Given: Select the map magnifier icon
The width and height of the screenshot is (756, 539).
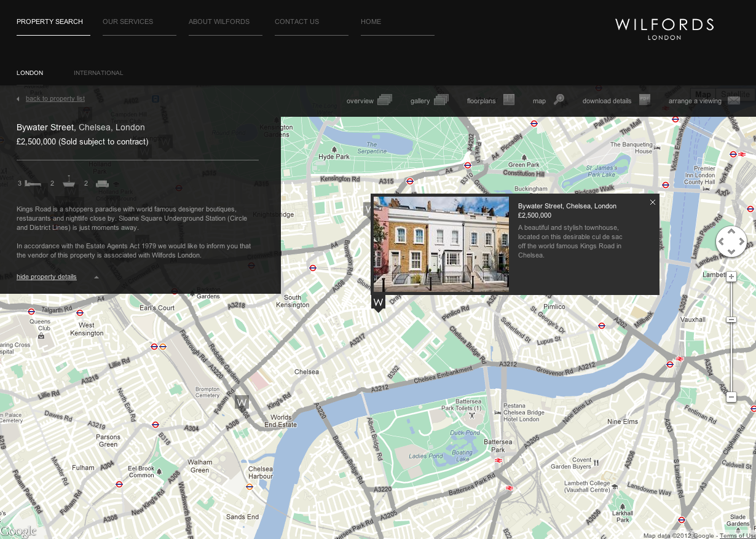Looking at the screenshot, I should (x=559, y=100).
